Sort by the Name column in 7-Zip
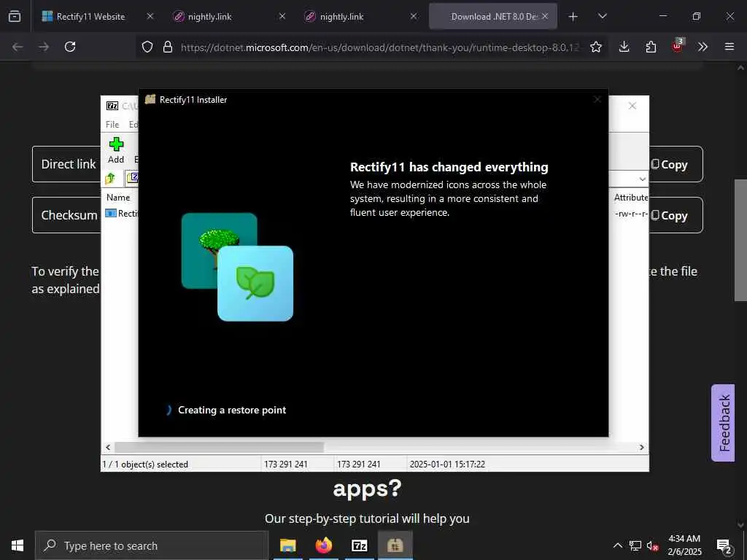Screen dimensions: 747x560 point(118,197)
